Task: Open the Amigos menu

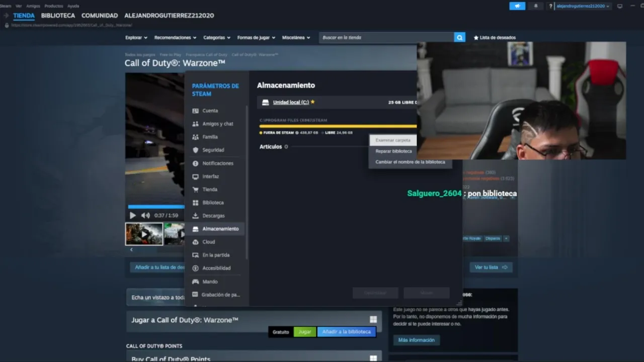Action: pyautogui.click(x=33, y=6)
